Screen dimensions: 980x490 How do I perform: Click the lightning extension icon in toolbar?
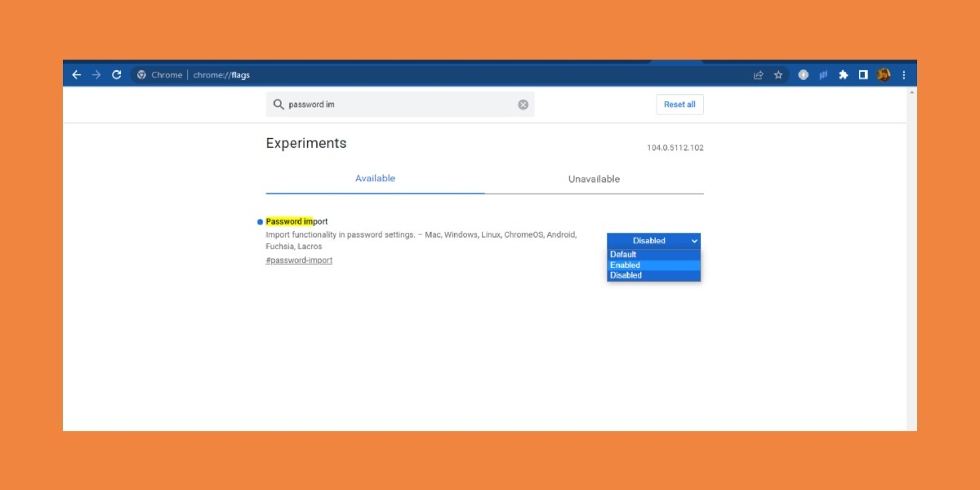pyautogui.click(x=803, y=74)
